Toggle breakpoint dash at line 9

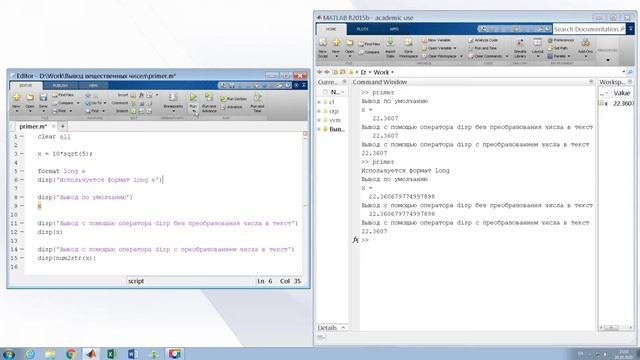pos(22,206)
